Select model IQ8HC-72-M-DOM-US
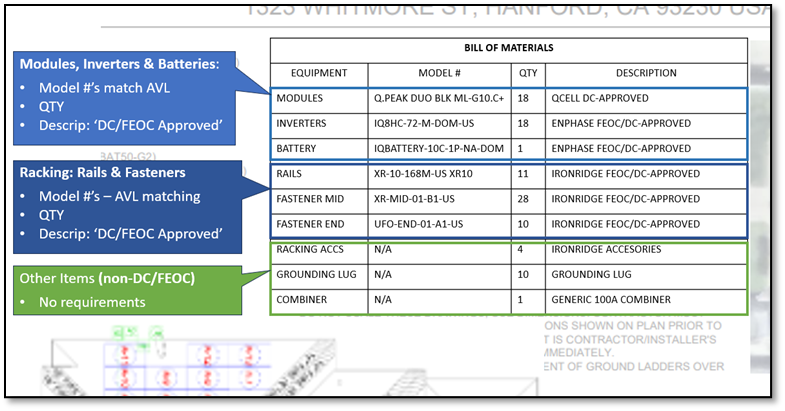 [x=424, y=123]
